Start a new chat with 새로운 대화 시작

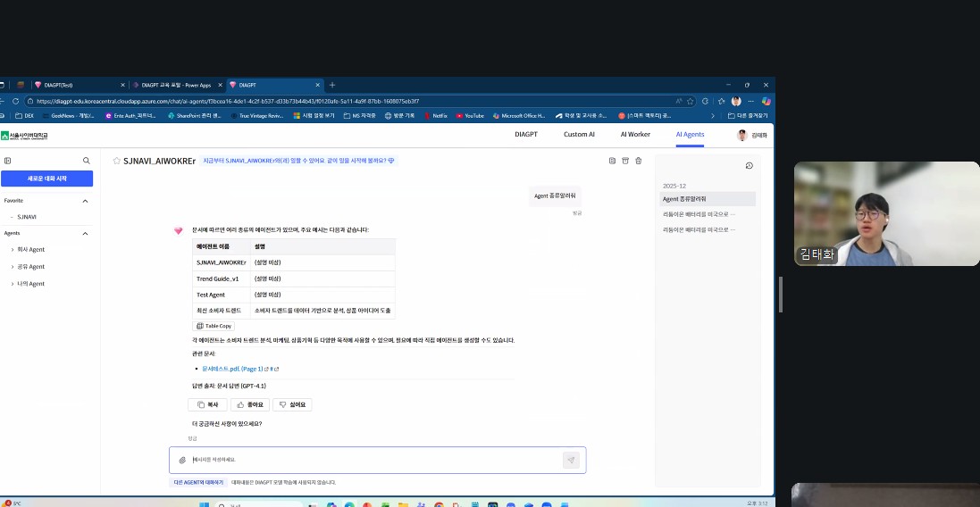[46, 179]
